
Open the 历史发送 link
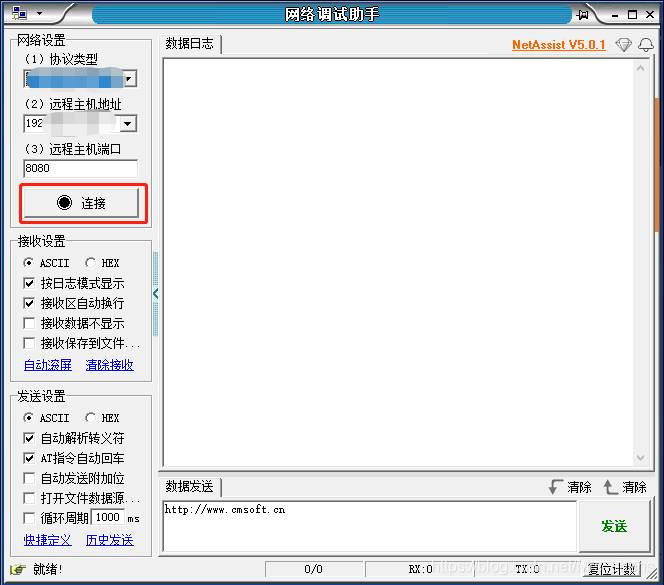click(x=110, y=540)
